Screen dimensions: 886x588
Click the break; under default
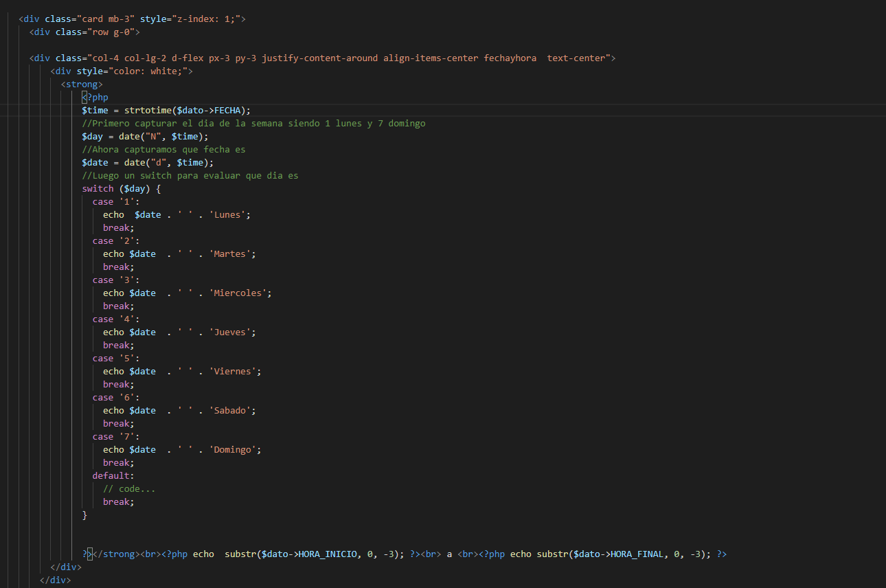pos(120,501)
